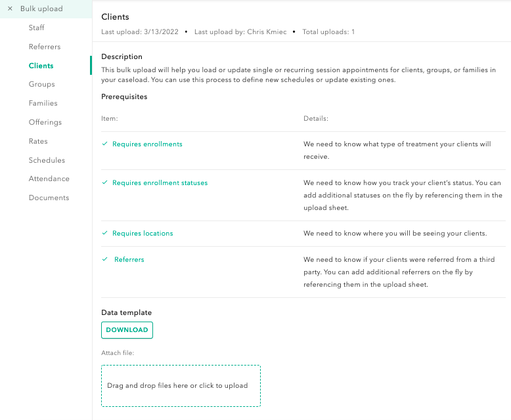
Task: Open the Requires locations prerequisite link
Action: click(143, 233)
